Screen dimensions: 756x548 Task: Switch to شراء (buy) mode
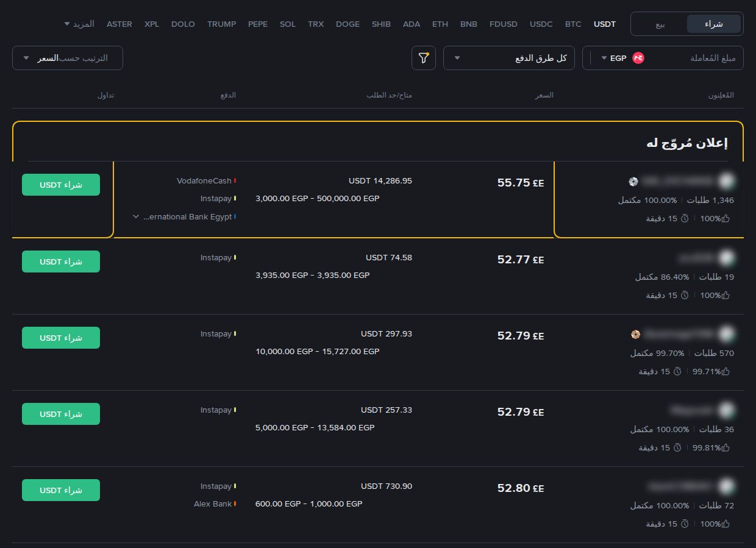point(714,24)
